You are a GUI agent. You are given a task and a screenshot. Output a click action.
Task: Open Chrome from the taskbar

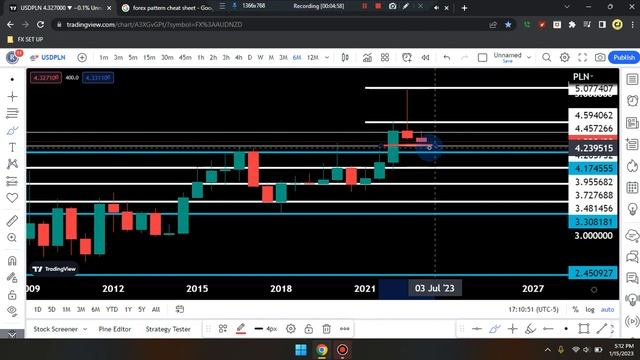click(322, 350)
